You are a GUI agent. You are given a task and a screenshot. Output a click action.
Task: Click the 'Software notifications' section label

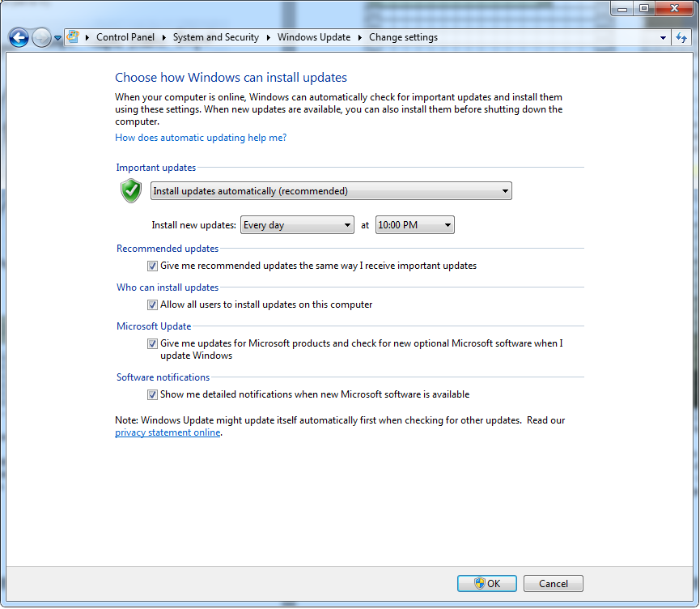point(163,377)
